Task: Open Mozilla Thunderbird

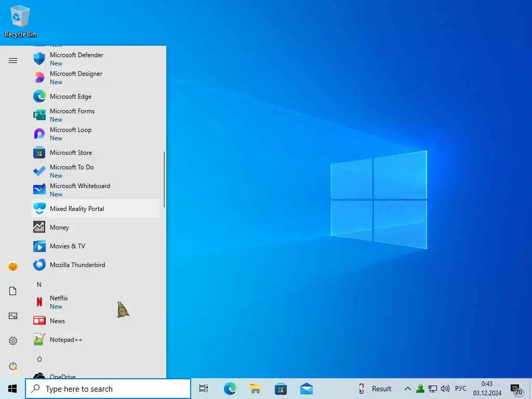Action: (x=96, y=264)
